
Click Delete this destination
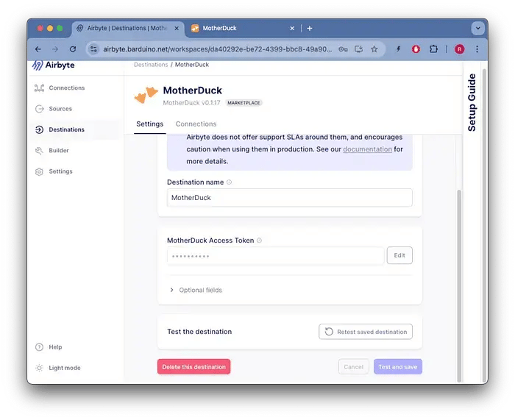click(193, 367)
